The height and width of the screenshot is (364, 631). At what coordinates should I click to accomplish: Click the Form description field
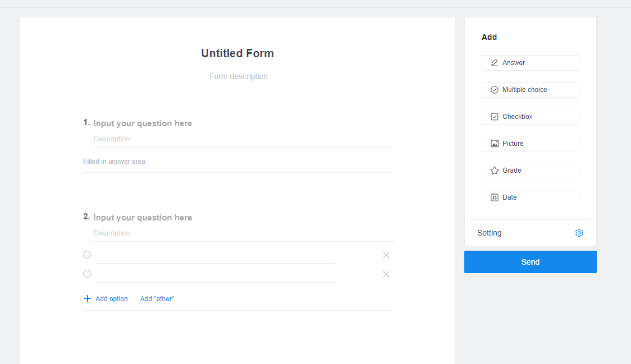click(x=238, y=76)
